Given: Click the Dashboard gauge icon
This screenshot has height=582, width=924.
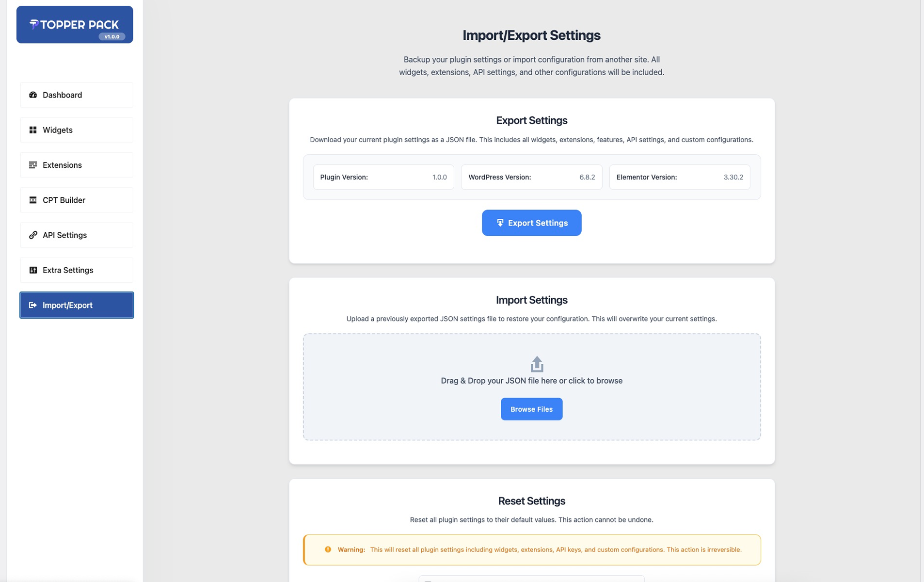Looking at the screenshot, I should (x=33, y=95).
